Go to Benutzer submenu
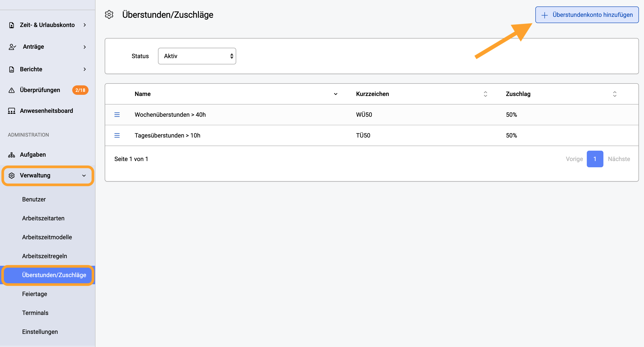The width and height of the screenshot is (644, 347). coord(34,199)
